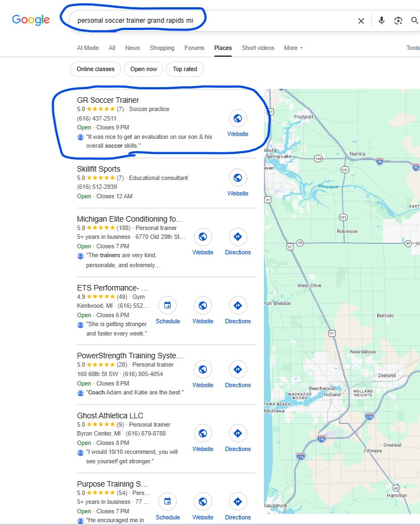Get directions to PowerStrength Training

[238, 369]
